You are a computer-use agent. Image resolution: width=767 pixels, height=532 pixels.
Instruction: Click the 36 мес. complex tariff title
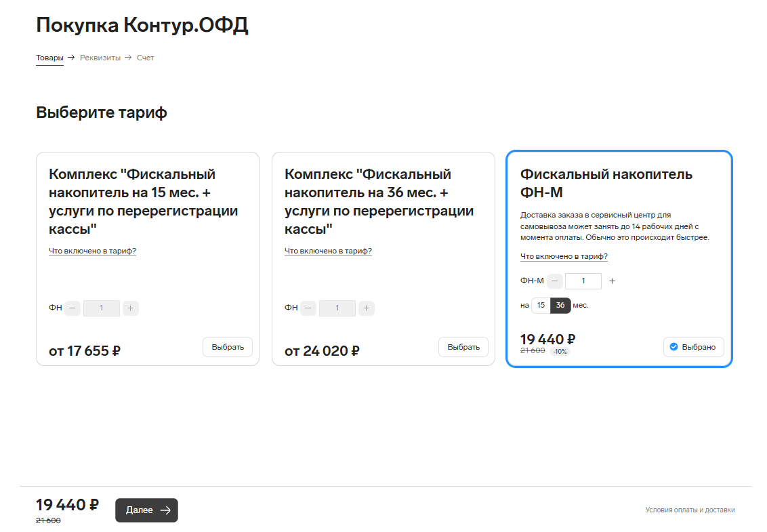[379, 202]
